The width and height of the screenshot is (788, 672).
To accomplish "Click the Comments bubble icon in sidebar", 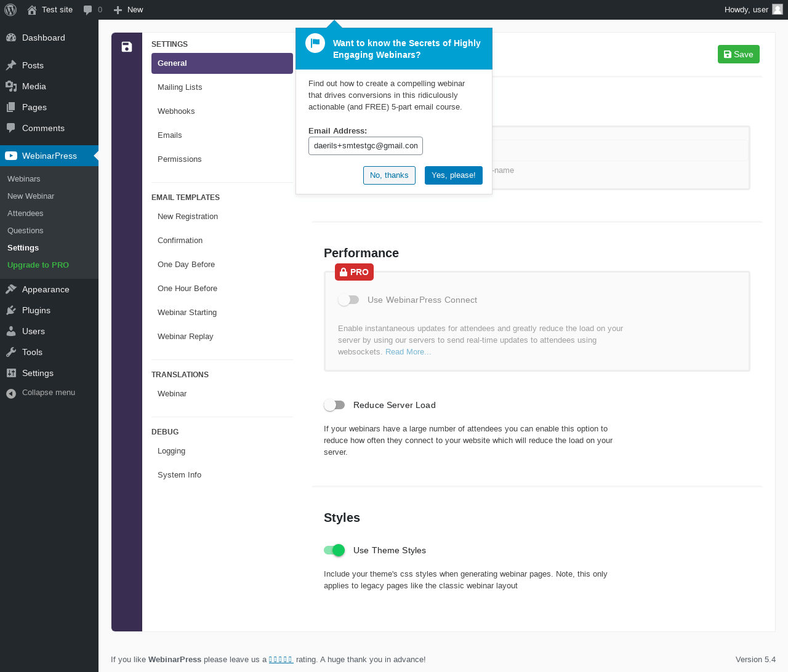I will 11,128.
